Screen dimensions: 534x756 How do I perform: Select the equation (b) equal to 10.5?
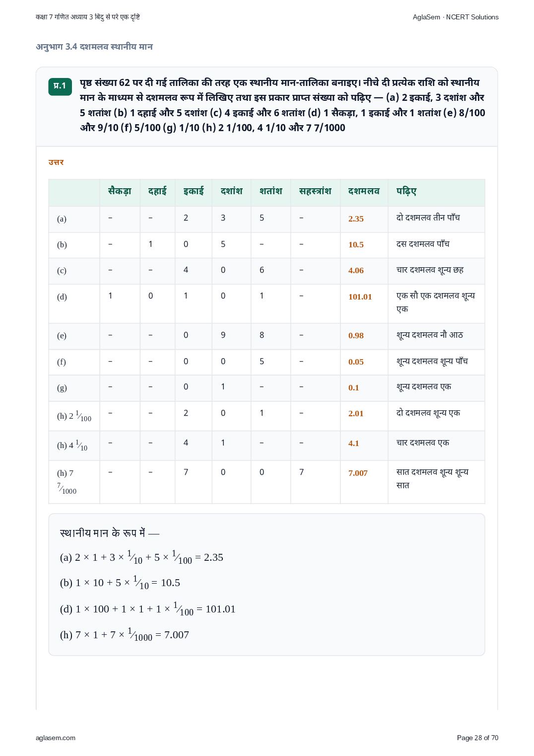coord(120,583)
